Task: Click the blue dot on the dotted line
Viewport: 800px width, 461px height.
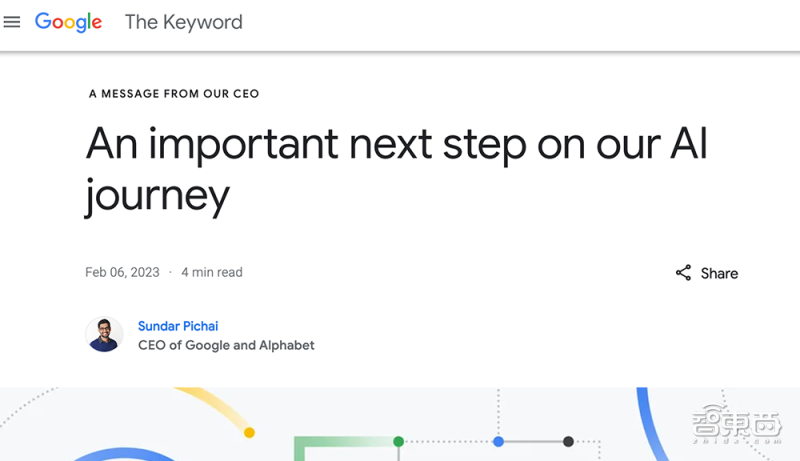Action: (x=498, y=441)
